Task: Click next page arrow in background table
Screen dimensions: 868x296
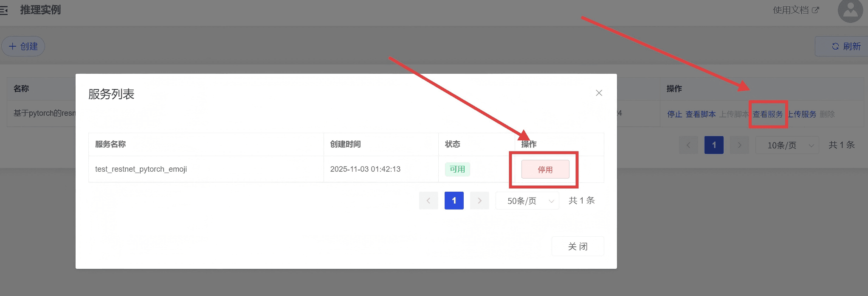Action: [739, 145]
